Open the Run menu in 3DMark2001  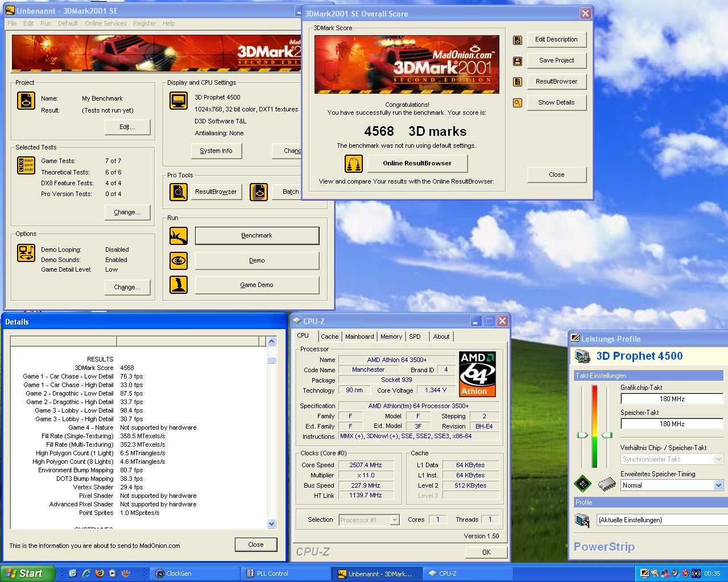(46, 23)
